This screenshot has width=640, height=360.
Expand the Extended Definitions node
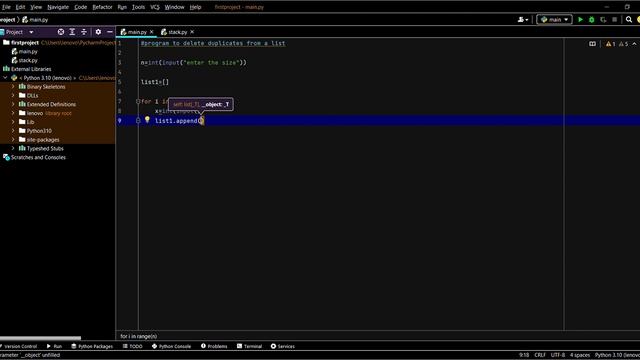point(13,104)
